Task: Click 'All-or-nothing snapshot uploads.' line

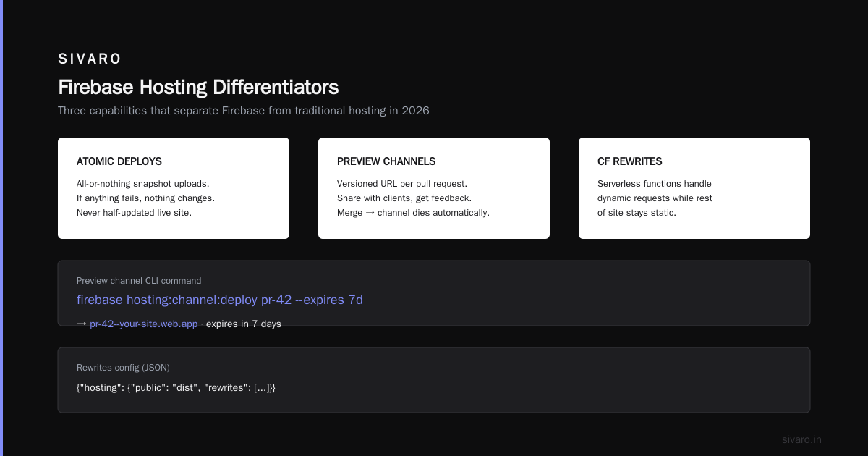Action: point(143,184)
